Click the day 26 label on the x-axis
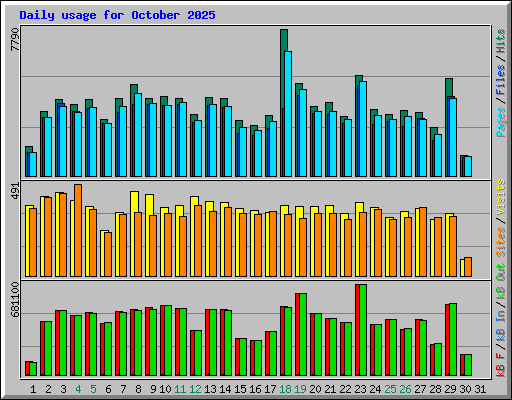Viewport: 512px width, 400px height. point(405,389)
